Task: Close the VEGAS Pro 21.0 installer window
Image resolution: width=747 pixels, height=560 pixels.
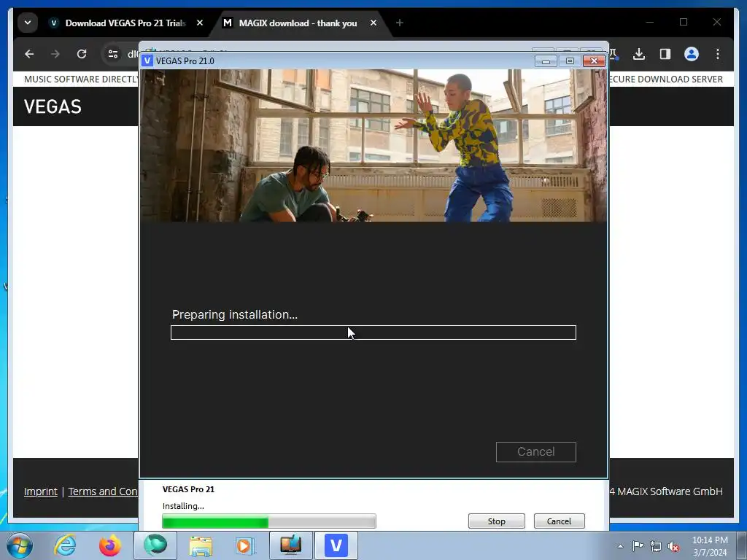Action: [594, 61]
